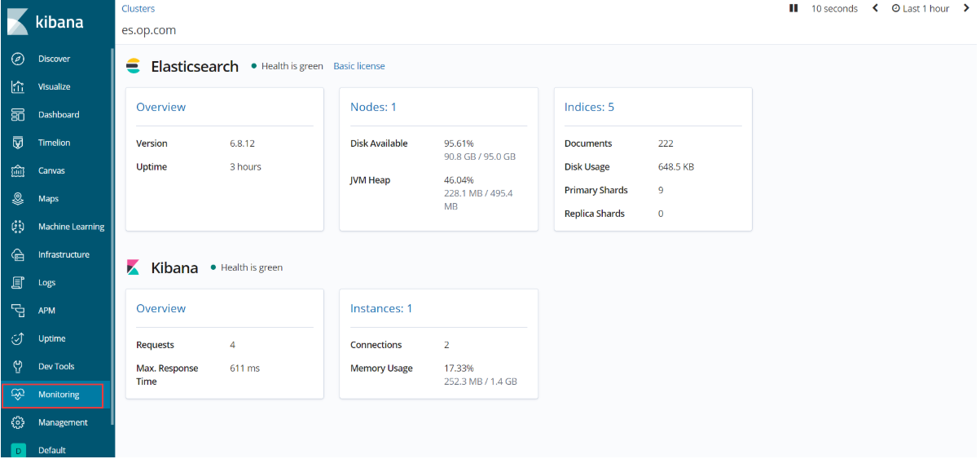Open Monitoring heartbeat icon
The width and height of the screenshot is (980, 459).
[18, 395]
